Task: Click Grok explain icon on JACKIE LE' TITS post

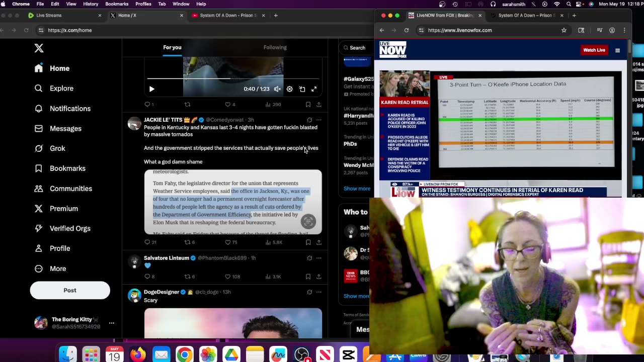Action: (x=309, y=120)
